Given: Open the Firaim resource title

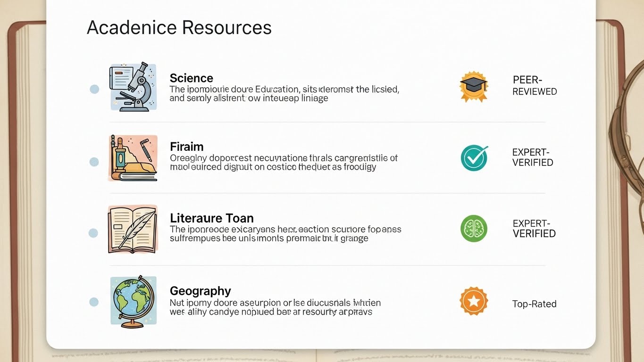Looking at the screenshot, I should pos(186,147).
